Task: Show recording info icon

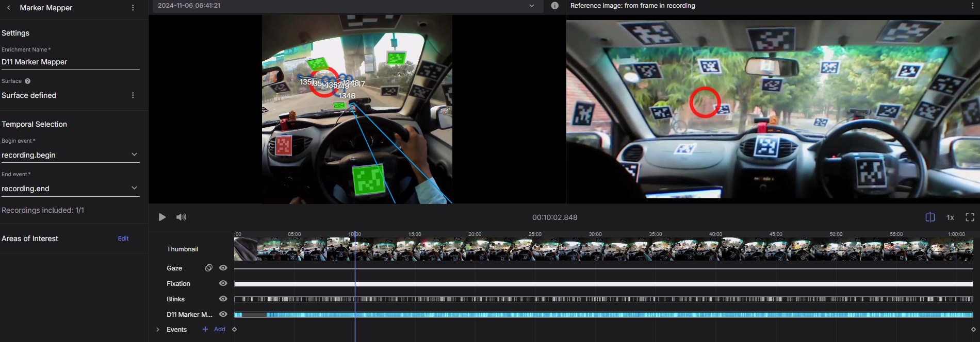Action: click(x=555, y=6)
